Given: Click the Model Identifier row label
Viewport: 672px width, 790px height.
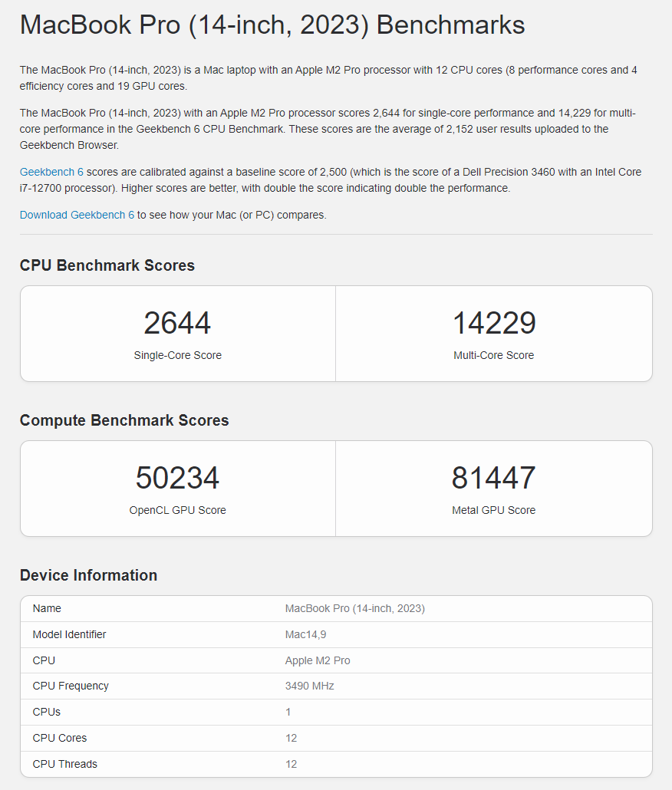Looking at the screenshot, I should (70, 634).
